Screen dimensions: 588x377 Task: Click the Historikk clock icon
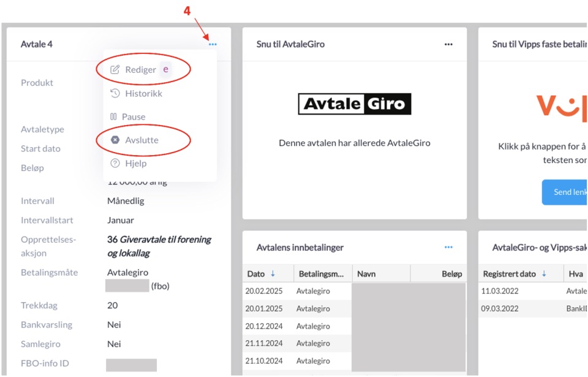[x=115, y=94]
